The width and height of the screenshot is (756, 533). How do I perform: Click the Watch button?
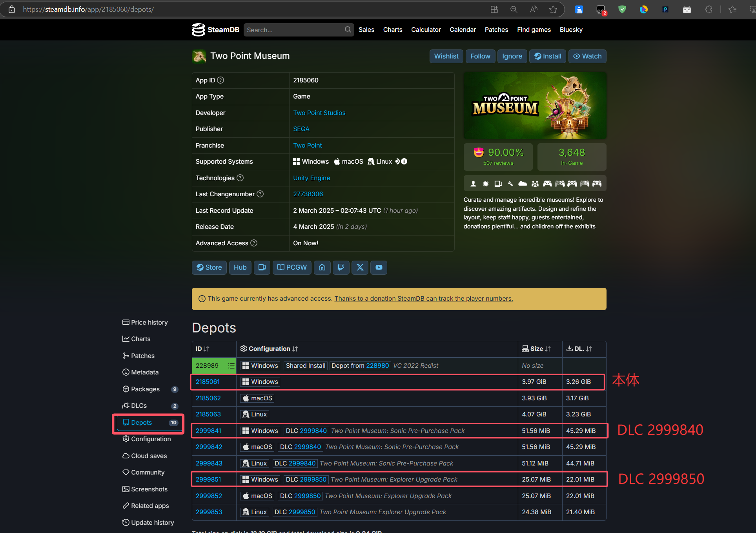[x=587, y=56]
